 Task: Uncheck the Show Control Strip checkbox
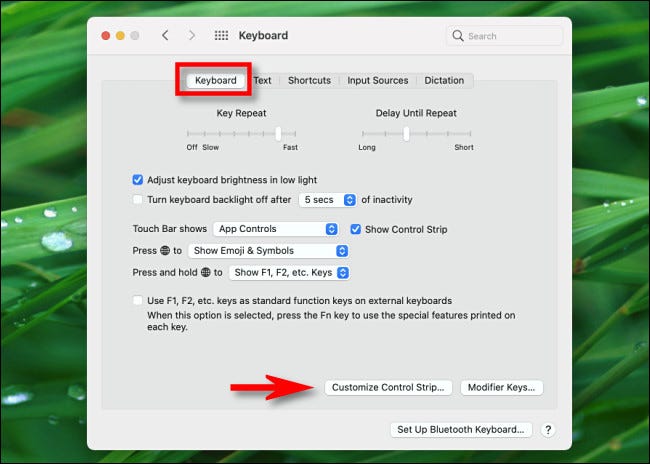[356, 229]
